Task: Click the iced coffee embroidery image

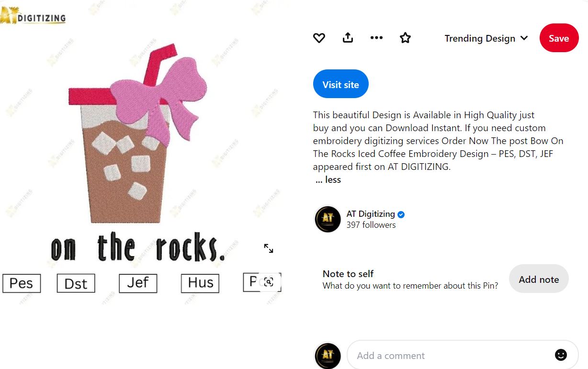Action: coord(141,152)
